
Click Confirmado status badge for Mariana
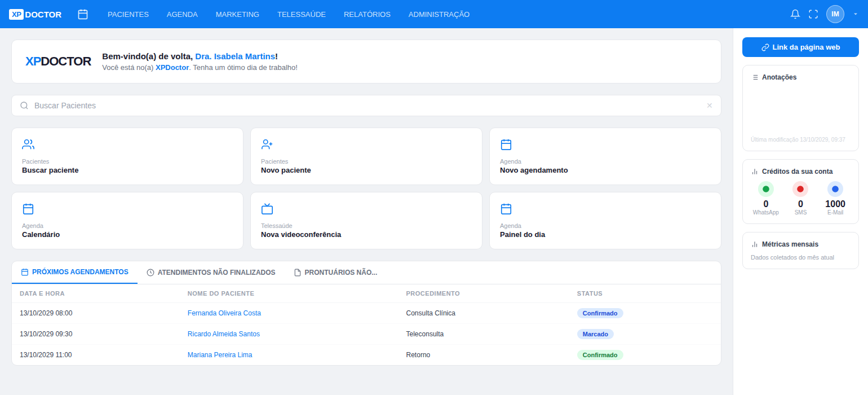tap(600, 355)
